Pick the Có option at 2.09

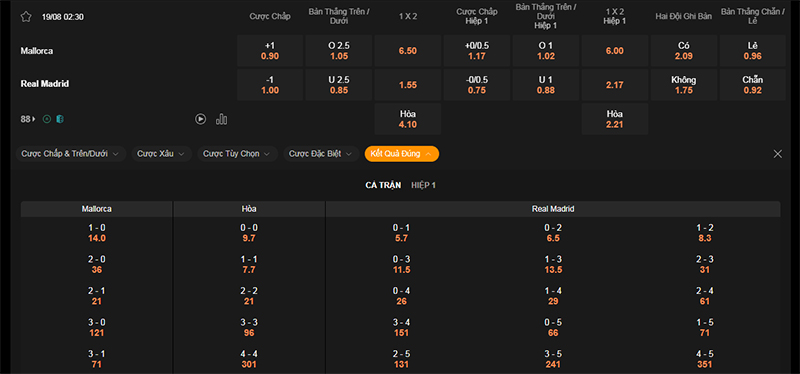(x=684, y=51)
